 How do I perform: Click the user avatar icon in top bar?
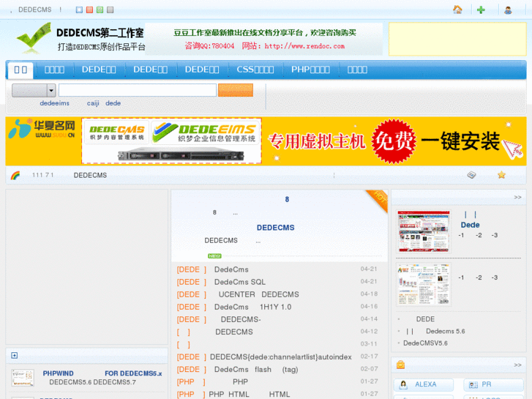(x=508, y=10)
